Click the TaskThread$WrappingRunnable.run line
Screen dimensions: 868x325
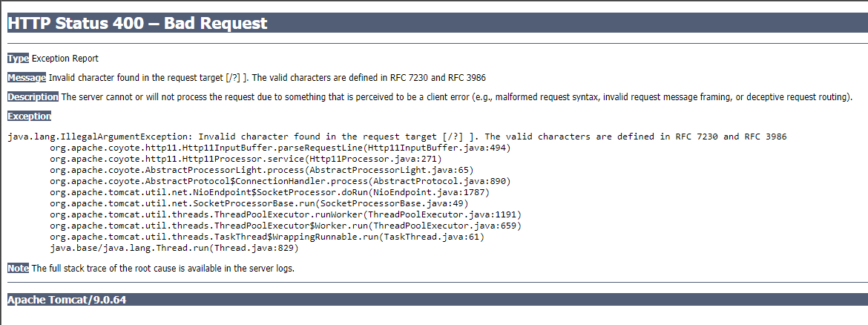[267, 237]
